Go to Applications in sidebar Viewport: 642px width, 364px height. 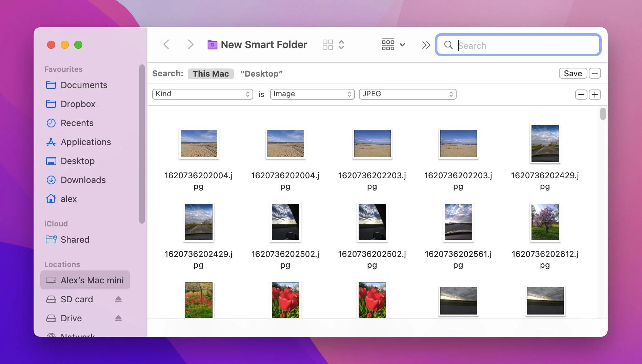coord(86,142)
